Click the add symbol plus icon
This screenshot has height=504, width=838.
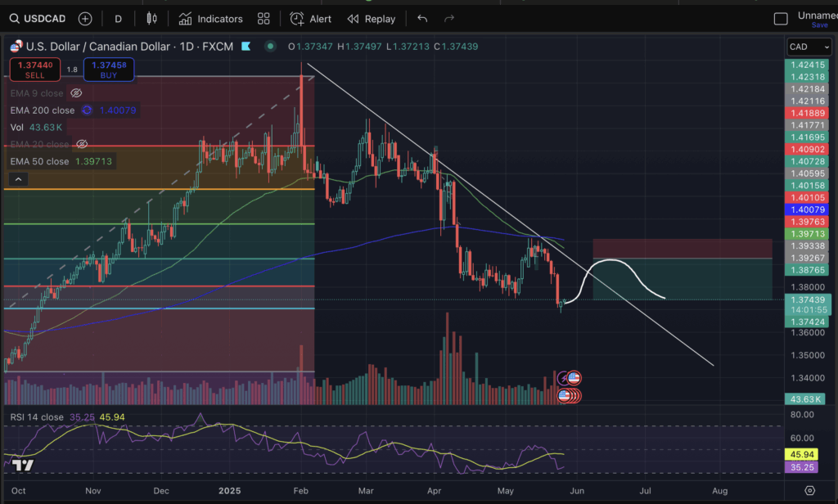(85, 18)
